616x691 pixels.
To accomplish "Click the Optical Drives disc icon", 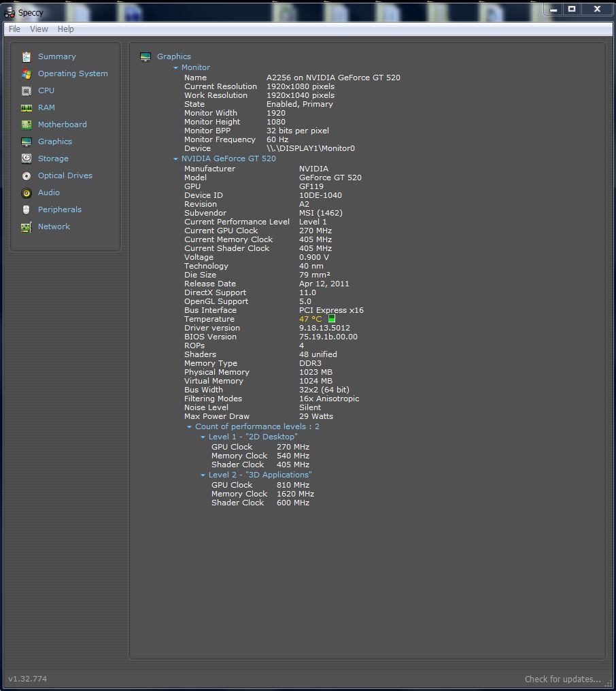I will pyautogui.click(x=27, y=176).
